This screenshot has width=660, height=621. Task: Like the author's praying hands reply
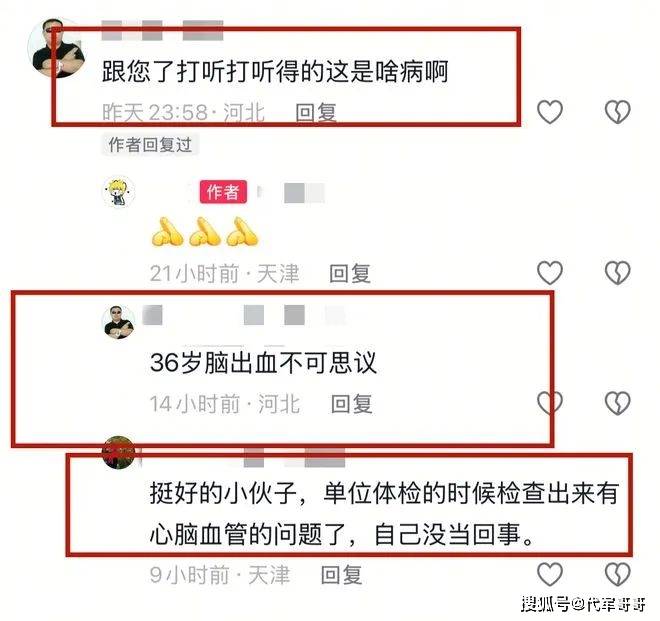tap(550, 273)
